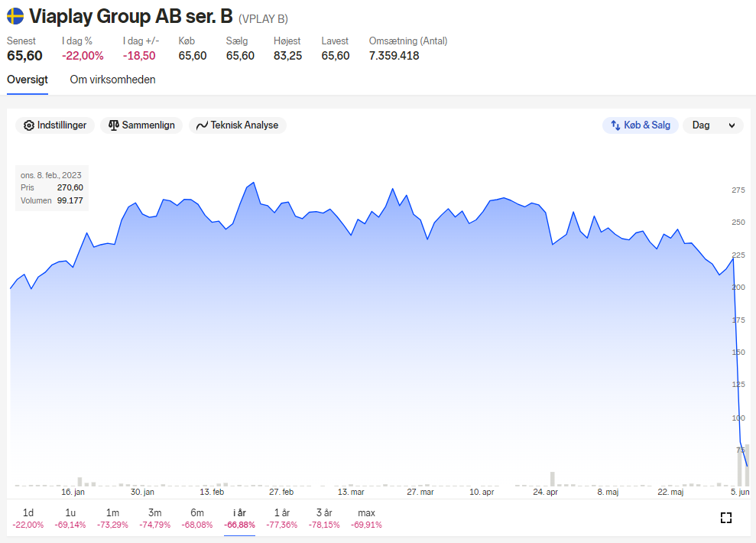Select max time range
Screen dimensions: 756x543
(366, 519)
